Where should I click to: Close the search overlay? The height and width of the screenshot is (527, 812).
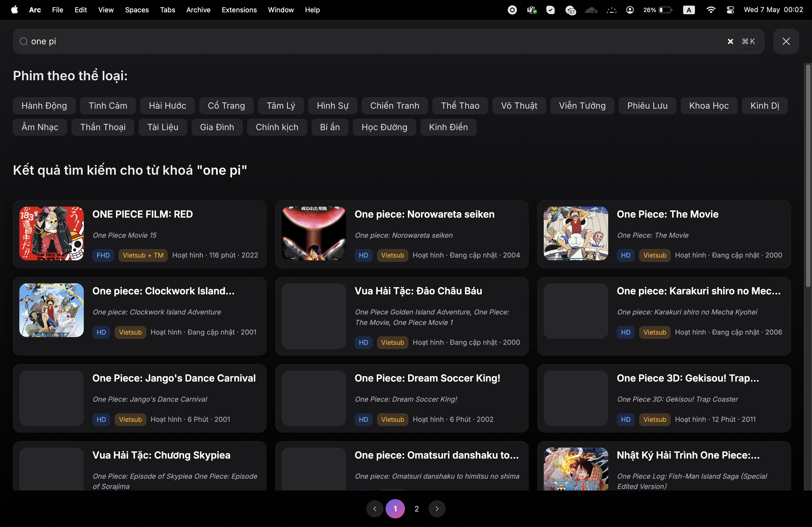click(786, 41)
